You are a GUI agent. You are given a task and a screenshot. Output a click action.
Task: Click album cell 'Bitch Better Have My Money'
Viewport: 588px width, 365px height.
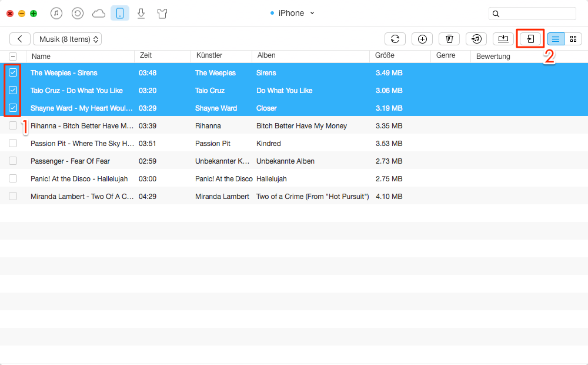(302, 126)
